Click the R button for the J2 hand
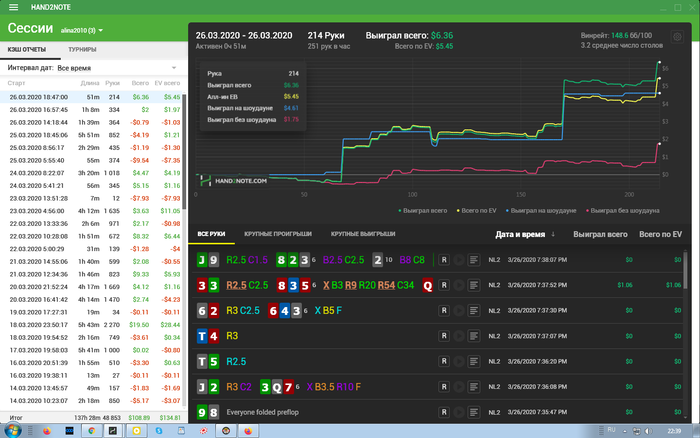This screenshot has width=700, height=438. pyautogui.click(x=444, y=387)
